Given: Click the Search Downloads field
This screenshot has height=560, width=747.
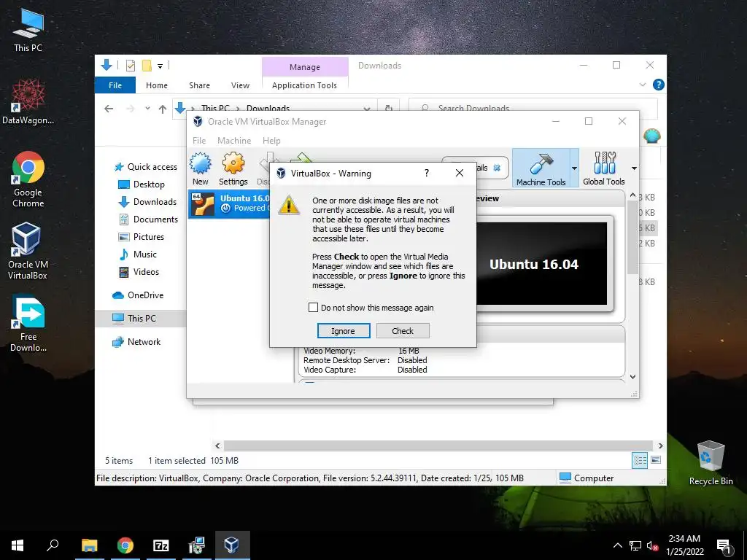Looking at the screenshot, I should point(533,109).
